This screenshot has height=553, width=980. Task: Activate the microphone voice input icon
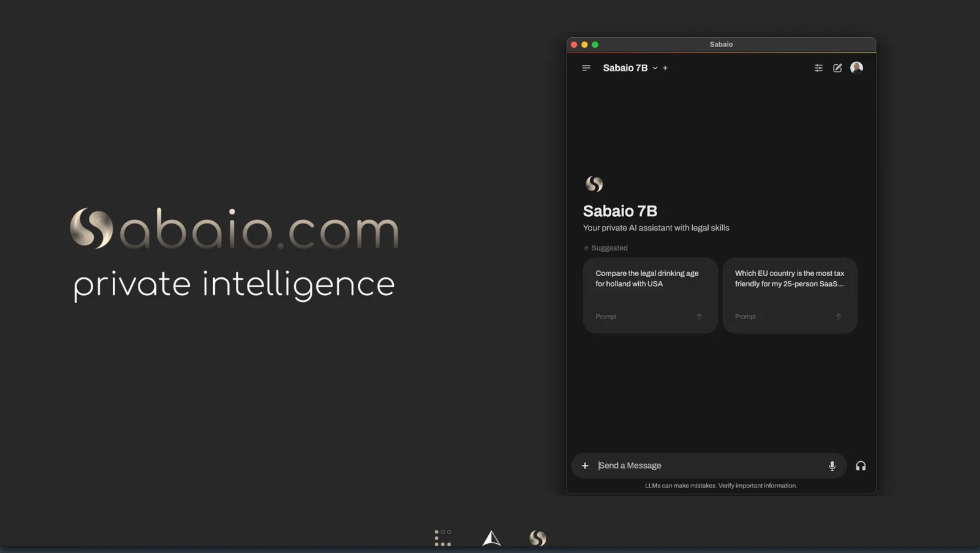832,466
